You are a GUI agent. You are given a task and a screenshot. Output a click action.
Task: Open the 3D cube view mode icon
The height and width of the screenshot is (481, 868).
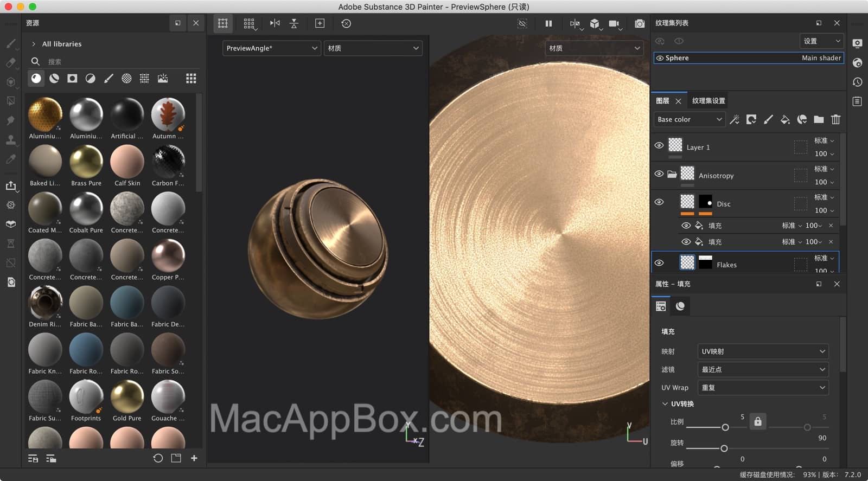click(x=595, y=23)
